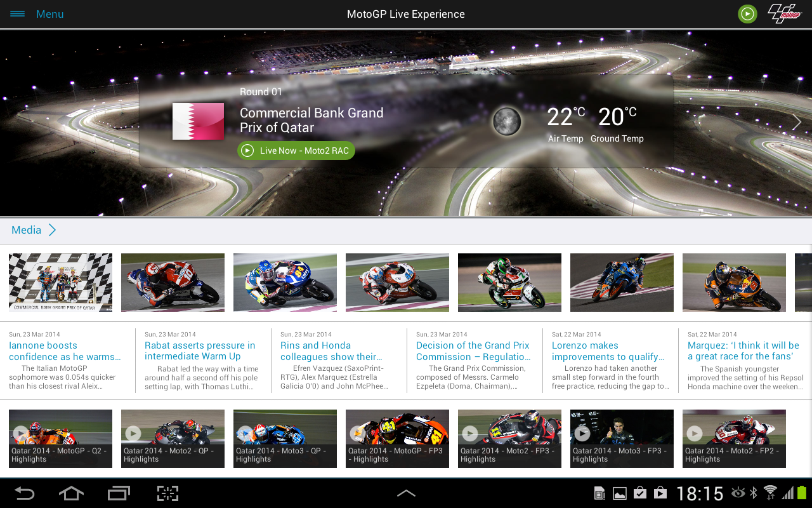Open 'Rins and Honda colleagues show their…' article

click(331, 351)
